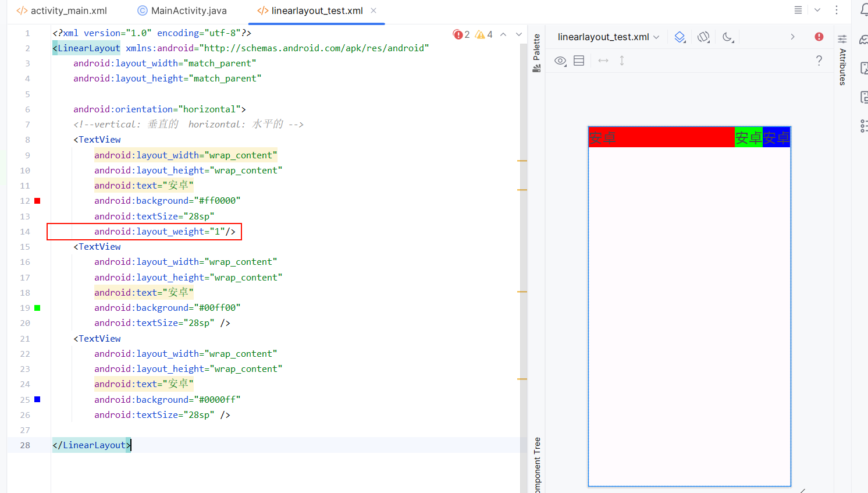The height and width of the screenshot is (493, 868).
Task: Open the Component Tree panel
Action: pos(537,464)
